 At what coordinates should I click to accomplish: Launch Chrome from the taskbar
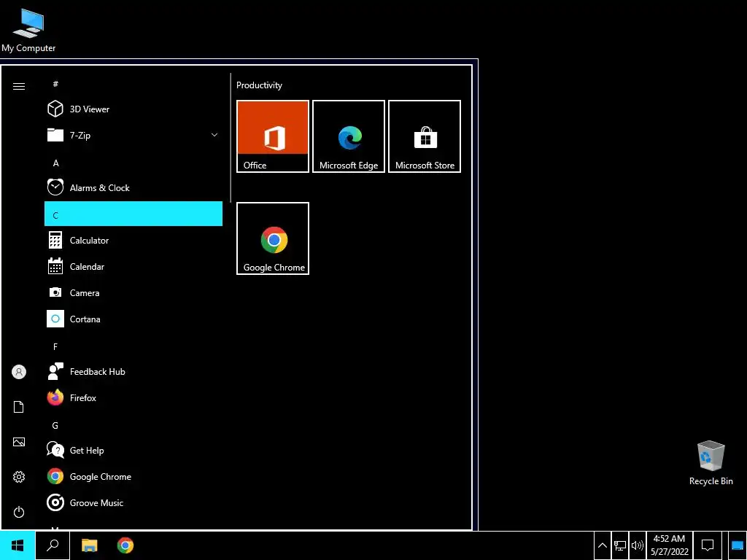tap(125, 545)
